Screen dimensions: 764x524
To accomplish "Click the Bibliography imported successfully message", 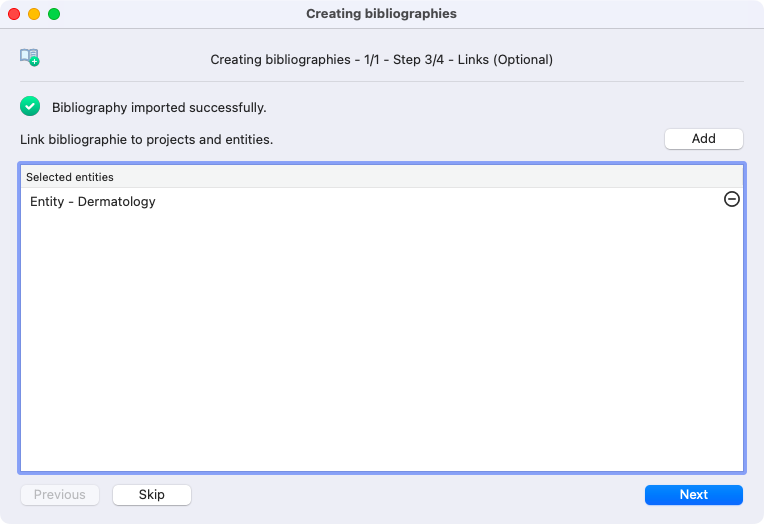I will pyautogui.click(x=159, y=107).
